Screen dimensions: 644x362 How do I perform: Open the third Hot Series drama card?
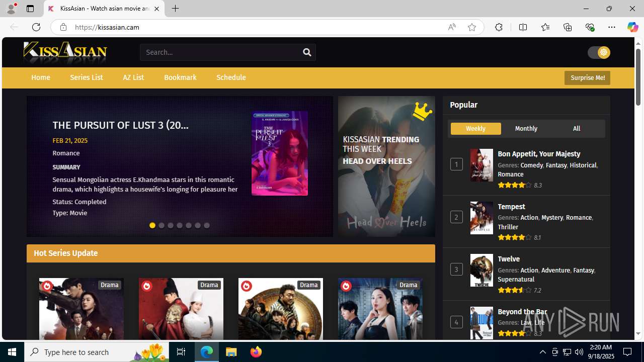click(281, 309)
